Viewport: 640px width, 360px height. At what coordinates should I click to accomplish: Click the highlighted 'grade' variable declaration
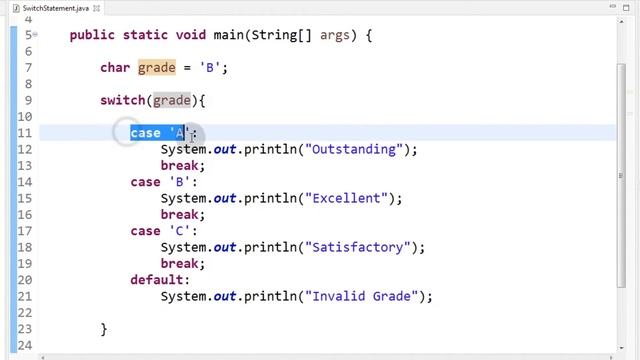point(157,68)
